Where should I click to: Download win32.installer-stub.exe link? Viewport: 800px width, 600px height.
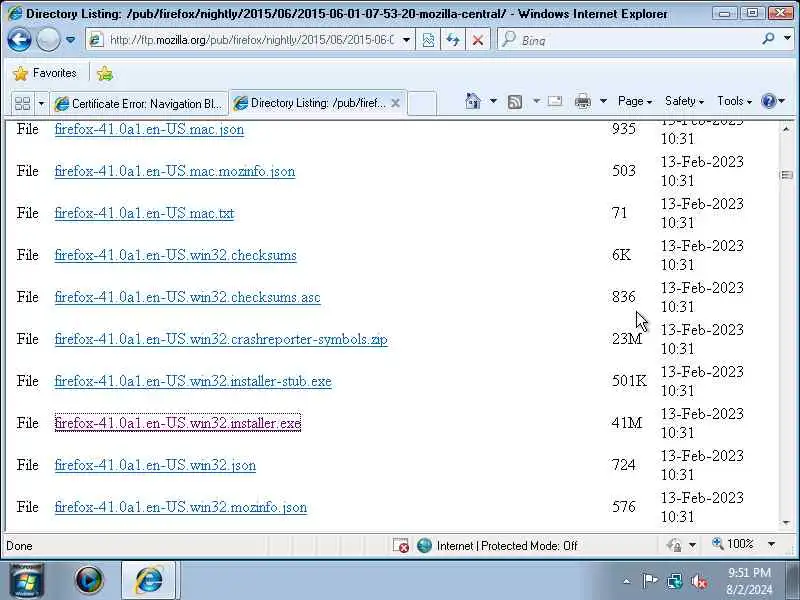point(193,381)
